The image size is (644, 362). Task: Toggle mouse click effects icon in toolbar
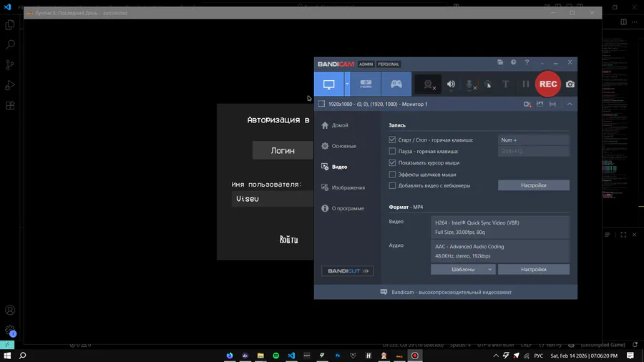(488, 84)
